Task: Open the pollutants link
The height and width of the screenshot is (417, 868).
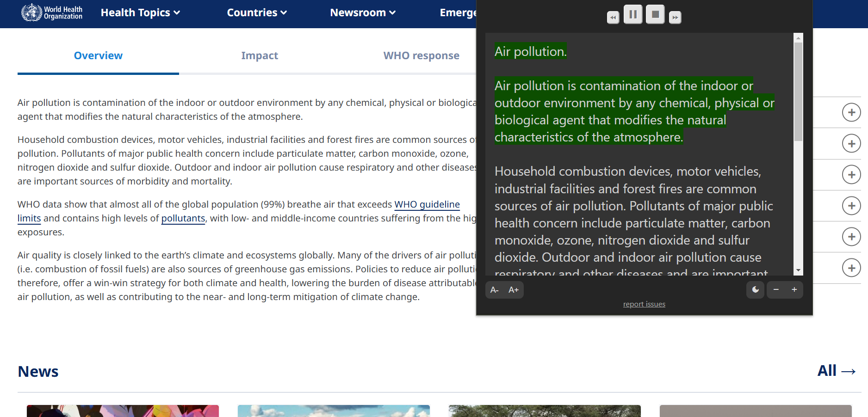Action: (183, 218)
